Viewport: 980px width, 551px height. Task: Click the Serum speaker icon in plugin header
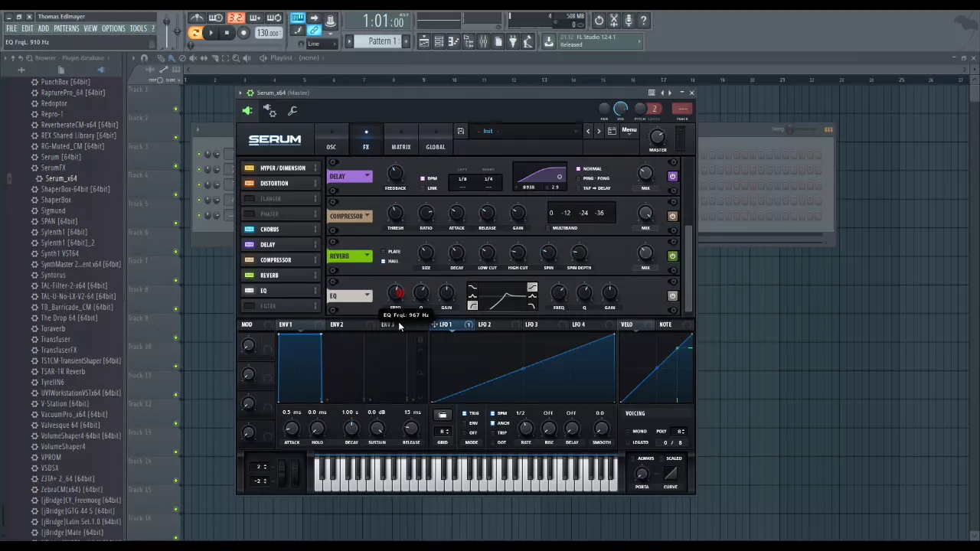[247, 111]
